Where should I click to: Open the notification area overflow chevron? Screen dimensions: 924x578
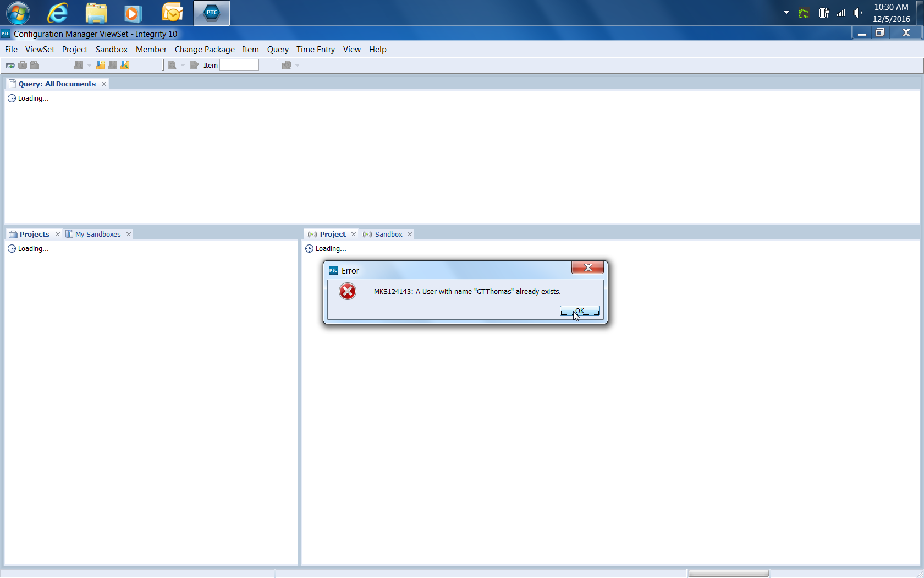[787, 12]
